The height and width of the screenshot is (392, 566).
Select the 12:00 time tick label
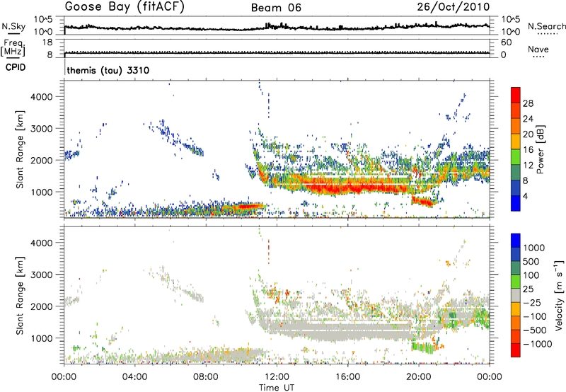277,377
